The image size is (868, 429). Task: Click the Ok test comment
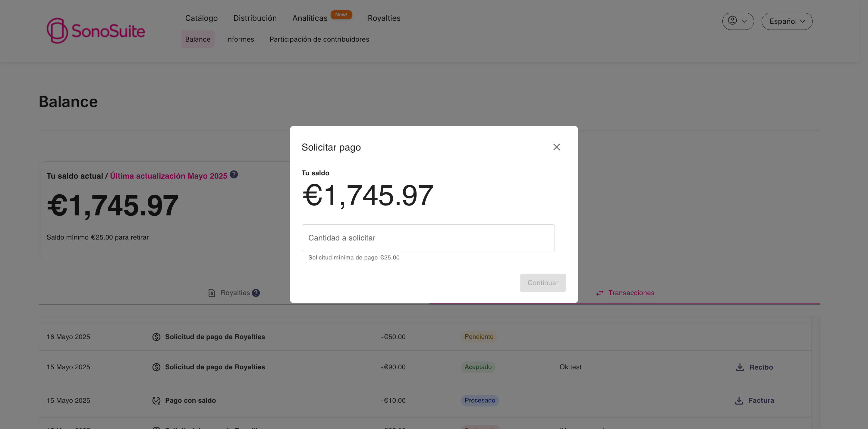click(571, 367)
